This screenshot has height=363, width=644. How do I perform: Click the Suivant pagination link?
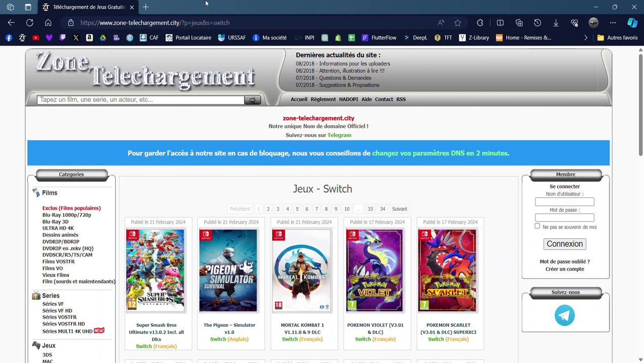click(399, 209)
